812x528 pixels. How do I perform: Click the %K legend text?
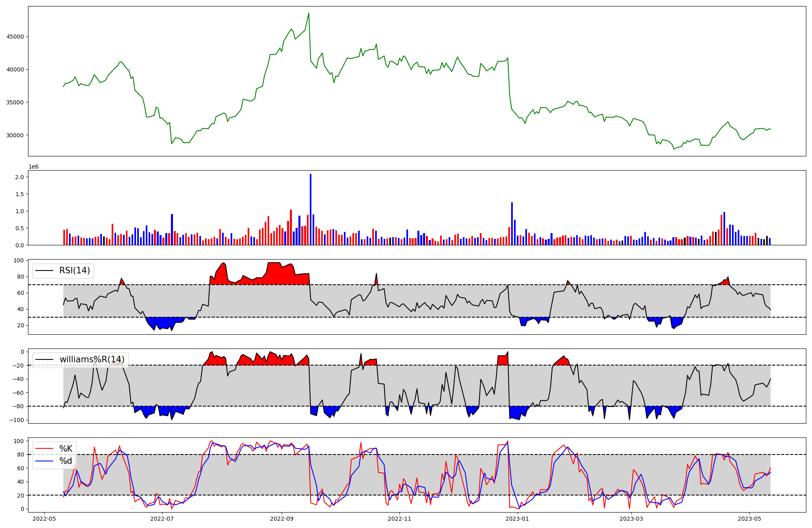(66, 449)
